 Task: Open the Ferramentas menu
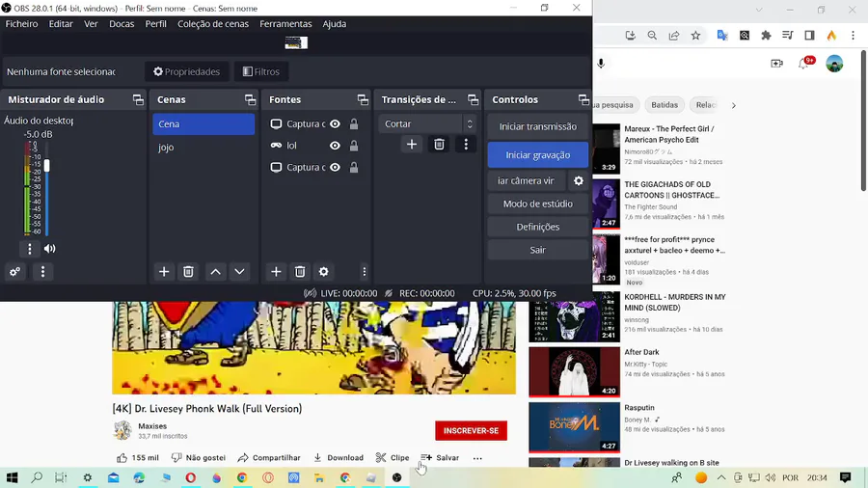(x=285, y=24)
